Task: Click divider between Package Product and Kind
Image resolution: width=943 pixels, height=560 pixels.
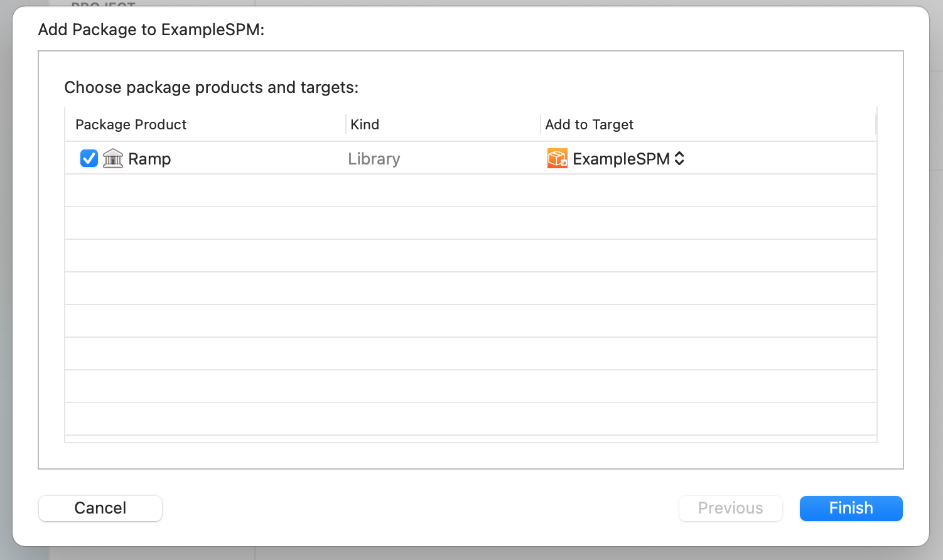Action: [346, 124]
